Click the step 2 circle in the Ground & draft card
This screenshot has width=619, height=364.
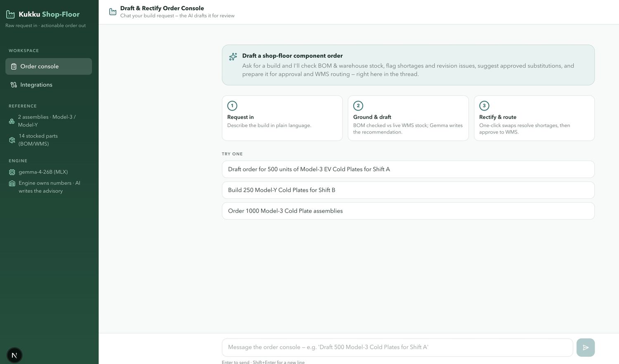click(x=358, y=106)
